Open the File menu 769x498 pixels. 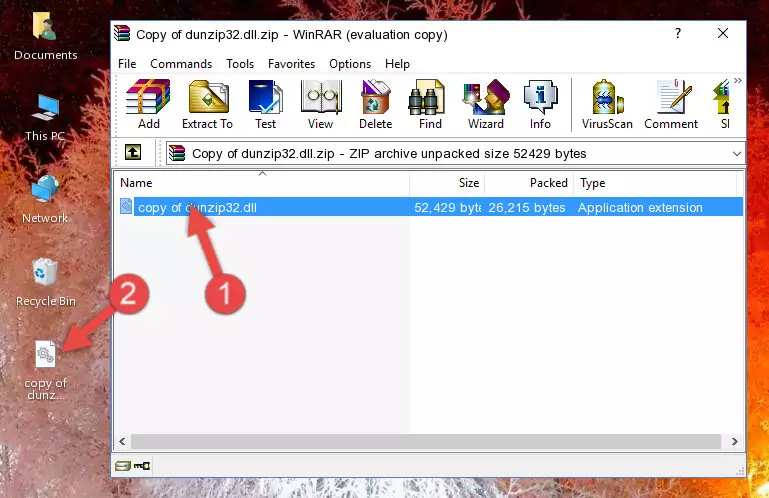click(127, 64)
